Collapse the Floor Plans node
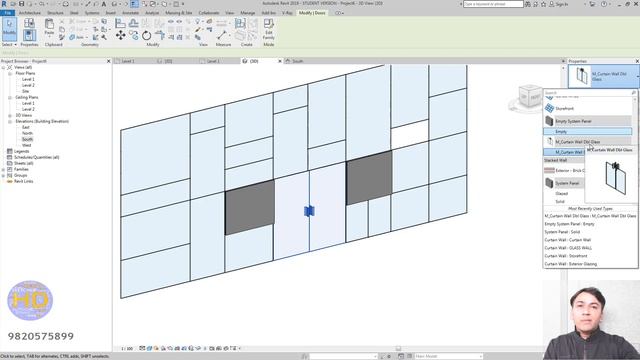640x360 pixels. pos(10,73)
